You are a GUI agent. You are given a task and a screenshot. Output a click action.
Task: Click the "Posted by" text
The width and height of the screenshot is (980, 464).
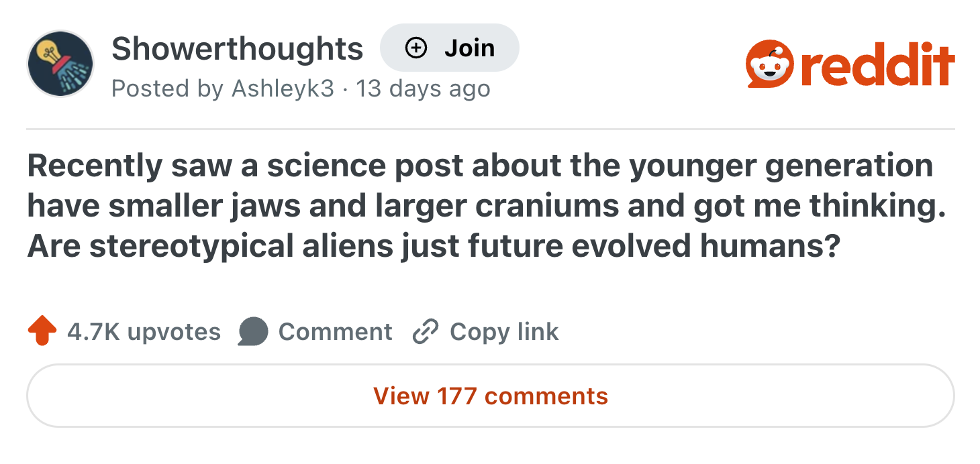point(167,89)
